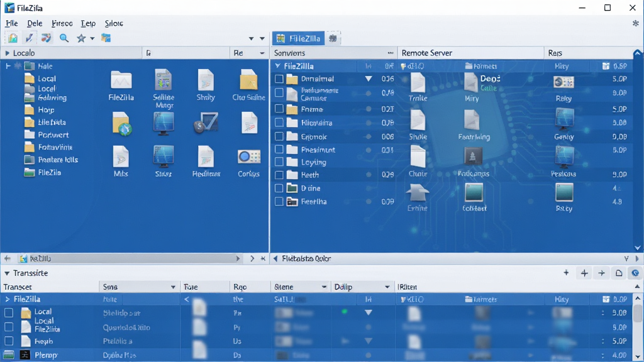Click the toolbar icon right of the star dropdown

(x=106, y=38)
